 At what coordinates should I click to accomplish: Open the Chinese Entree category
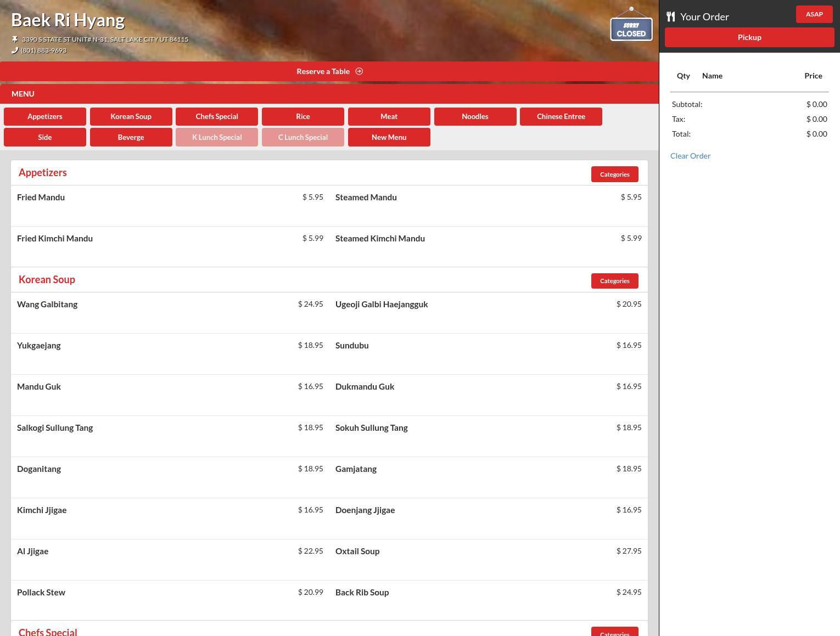pos(561,116)
